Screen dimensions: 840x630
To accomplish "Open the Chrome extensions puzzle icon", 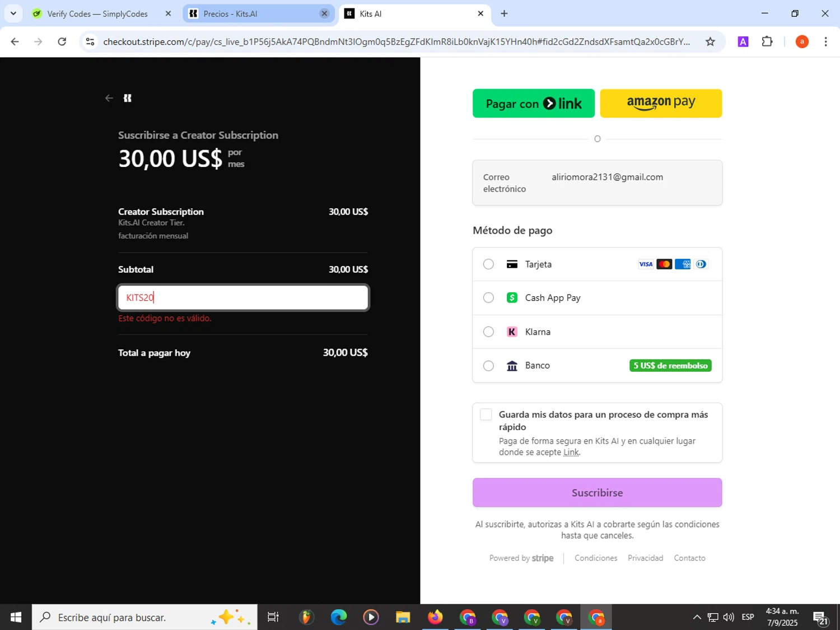I will click(x=767, y=41).
